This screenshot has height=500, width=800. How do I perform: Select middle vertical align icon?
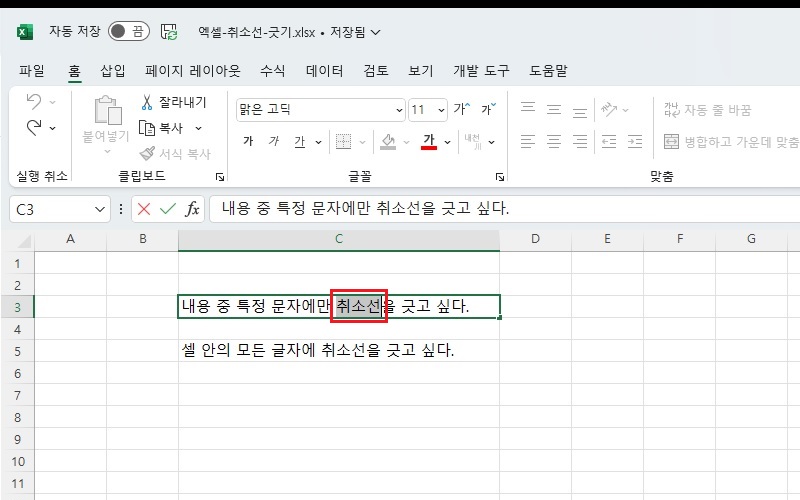[x=554, y=109]
